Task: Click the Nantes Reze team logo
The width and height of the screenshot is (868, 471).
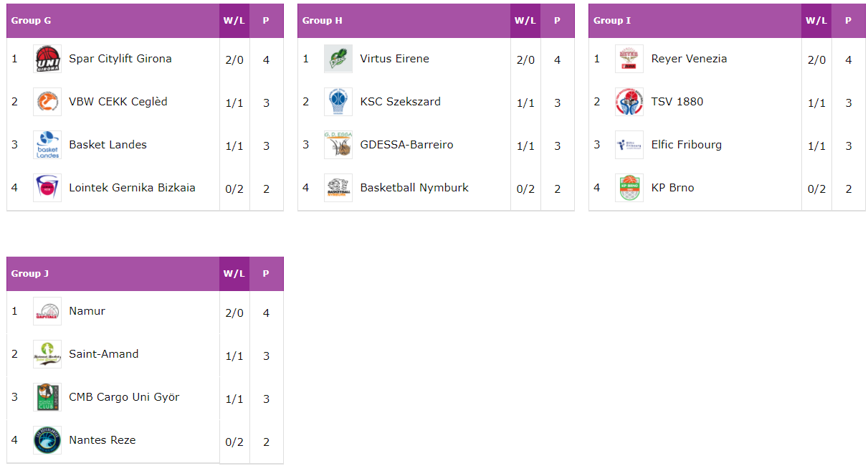Action: (x=47, y=440)
